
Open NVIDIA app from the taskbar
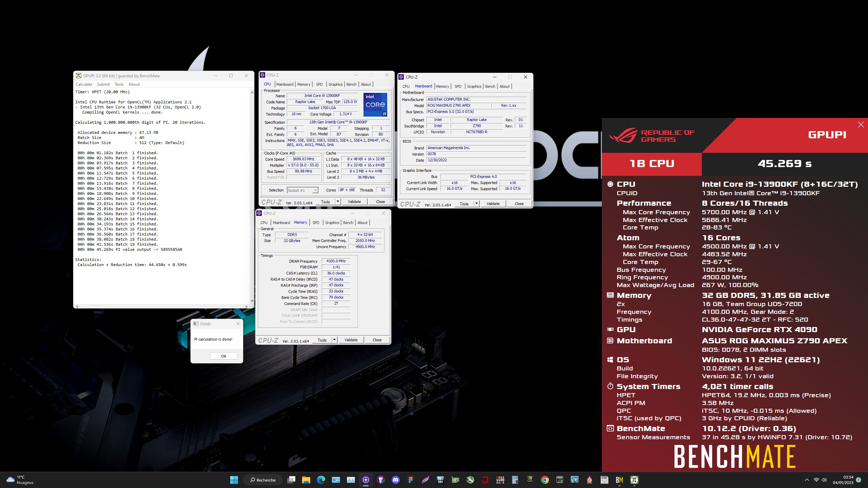(530, 480)
